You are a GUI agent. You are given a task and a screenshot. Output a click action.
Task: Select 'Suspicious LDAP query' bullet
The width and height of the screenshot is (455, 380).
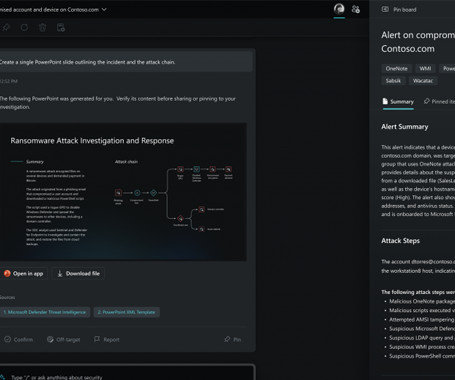click(x=422, y=338)
